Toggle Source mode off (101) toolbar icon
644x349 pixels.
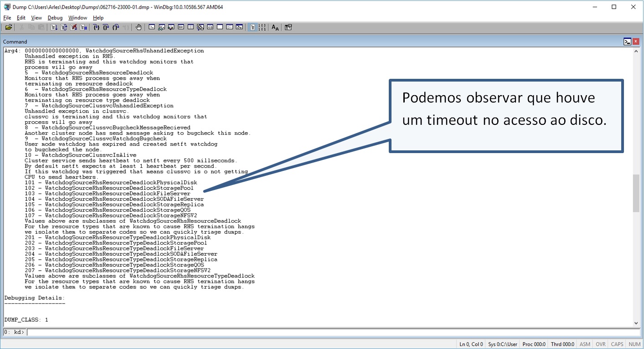pos(262,27)
